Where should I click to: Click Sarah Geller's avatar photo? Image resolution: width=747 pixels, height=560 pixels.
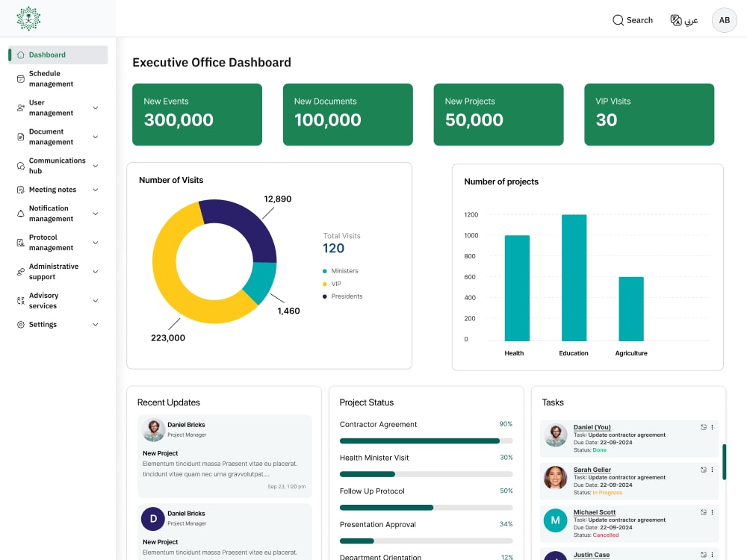click(x=555, y=478)
